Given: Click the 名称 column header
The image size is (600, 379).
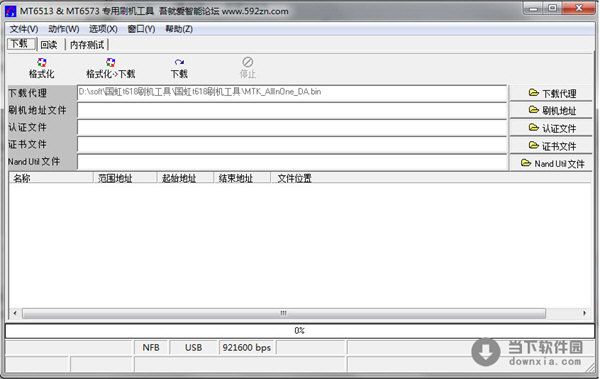Looking at the screenshot, I should click(51, 178).
